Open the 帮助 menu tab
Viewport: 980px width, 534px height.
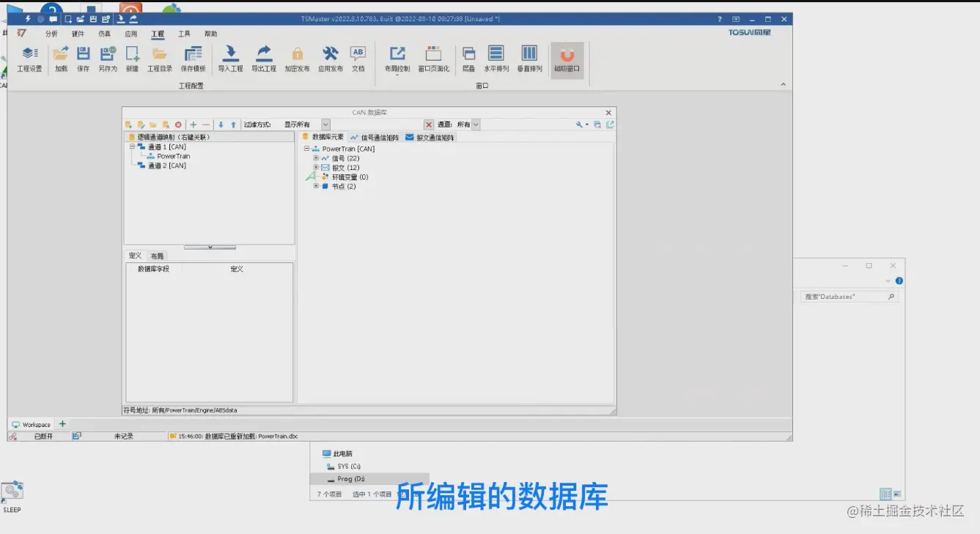pos(210,34)
